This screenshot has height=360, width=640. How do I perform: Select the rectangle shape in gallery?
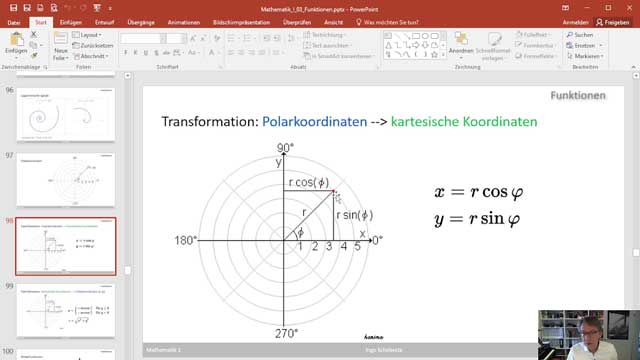[416, 36]
